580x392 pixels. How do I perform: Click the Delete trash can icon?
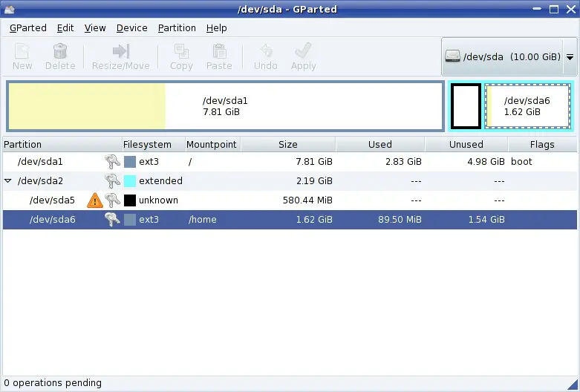(x=60, y=51)
